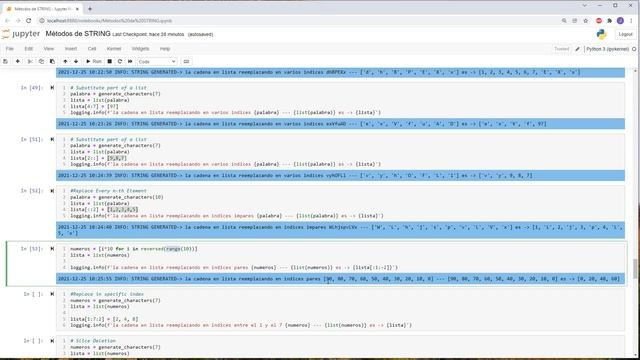Run the Slice Deletion cell icon
This screenshot has height=360, width=640.
pyautogui.click(x=52, y=341)
